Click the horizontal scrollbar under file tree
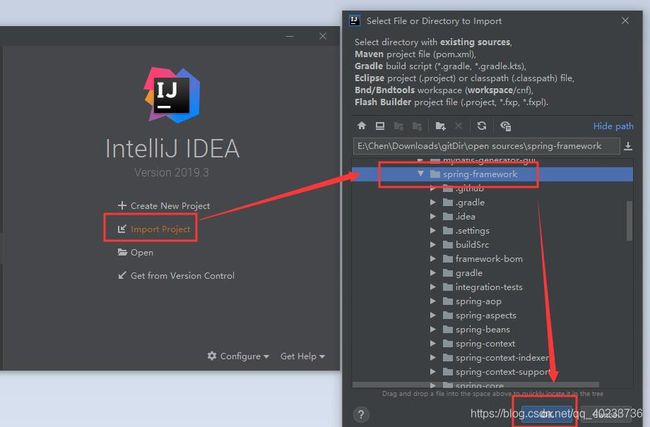This screenshot has height=427, width=650. (x=475, y=385)
